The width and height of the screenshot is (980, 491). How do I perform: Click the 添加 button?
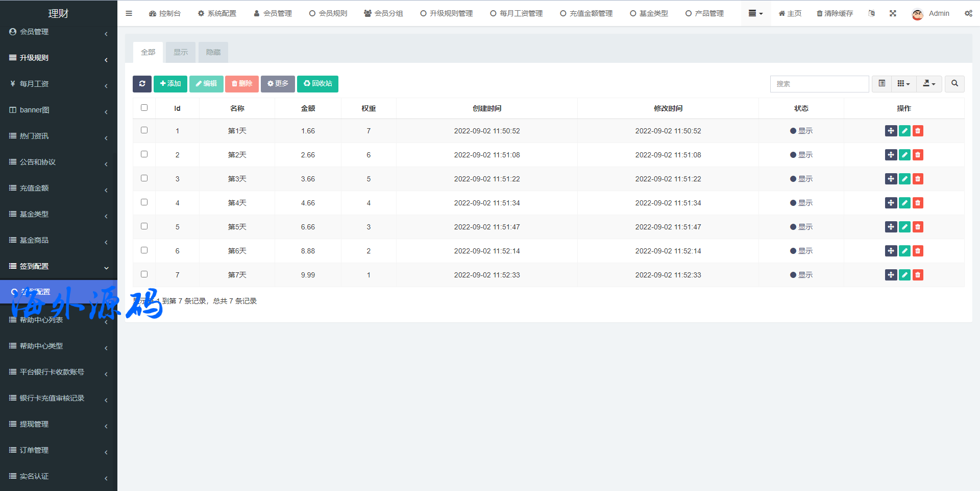coord(170,84)
